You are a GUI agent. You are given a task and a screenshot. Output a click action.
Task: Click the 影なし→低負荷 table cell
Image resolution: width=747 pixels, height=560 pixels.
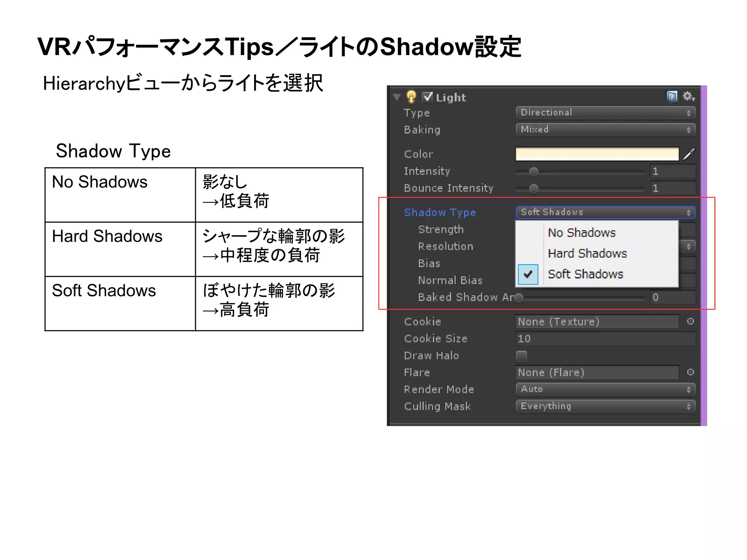279,195
